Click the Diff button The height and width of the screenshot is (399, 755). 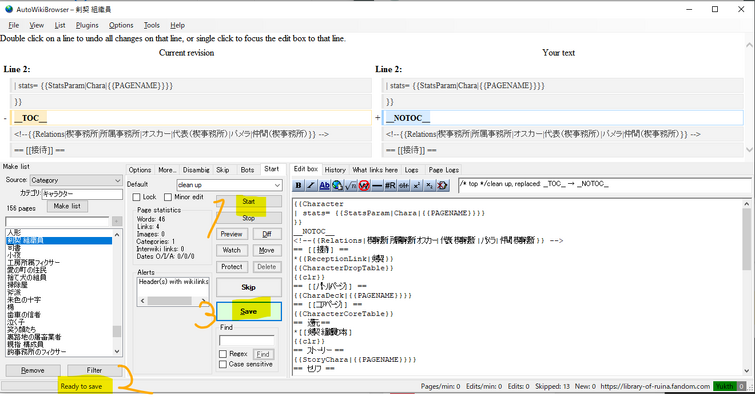[267, 234]
